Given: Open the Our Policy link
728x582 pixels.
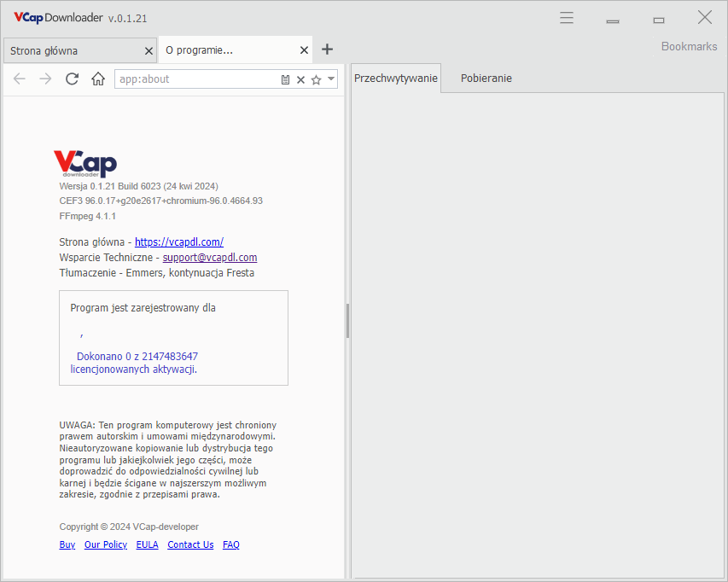Looking at the screenshot, I should [x=105, y=544].
